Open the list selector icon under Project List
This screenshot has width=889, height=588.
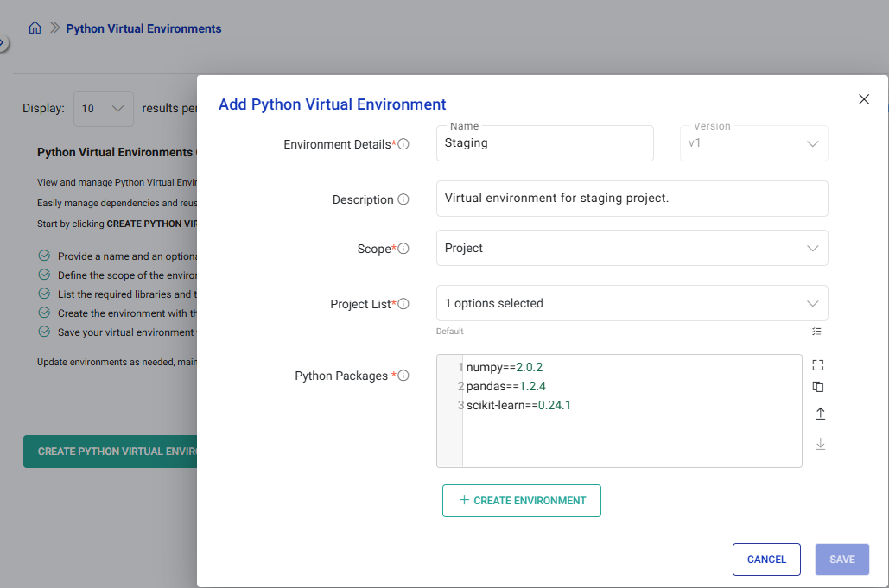pyautogui.click(x=816, y=331)
